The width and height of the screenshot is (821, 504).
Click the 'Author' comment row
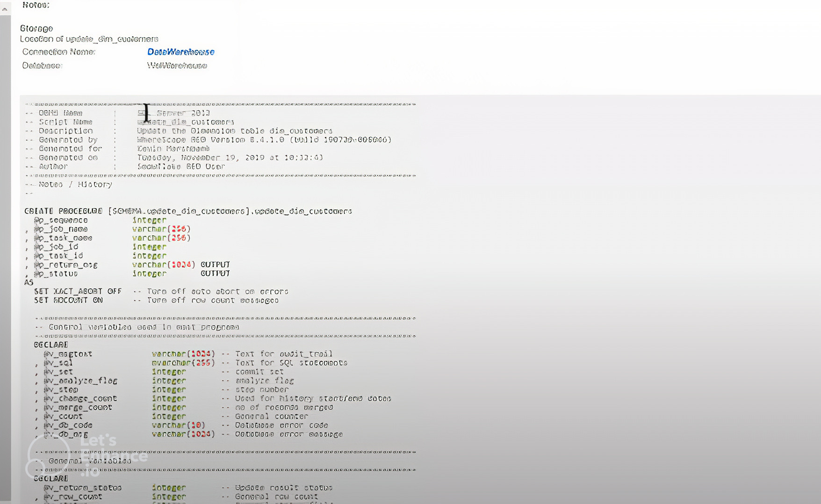[125, 166]
